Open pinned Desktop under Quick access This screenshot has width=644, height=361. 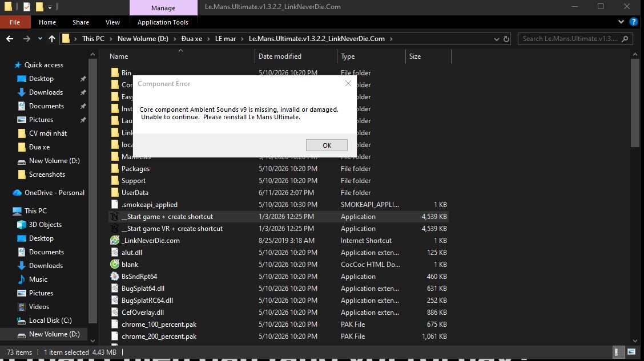pyautogui.click(x=41, y=78)
